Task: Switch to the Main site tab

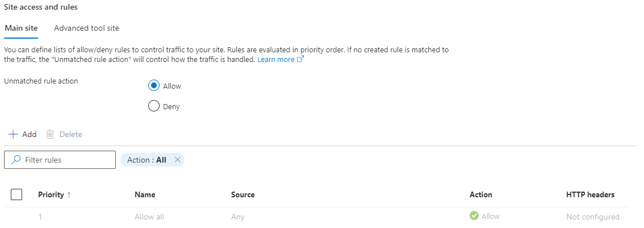Action: (20, 28)
